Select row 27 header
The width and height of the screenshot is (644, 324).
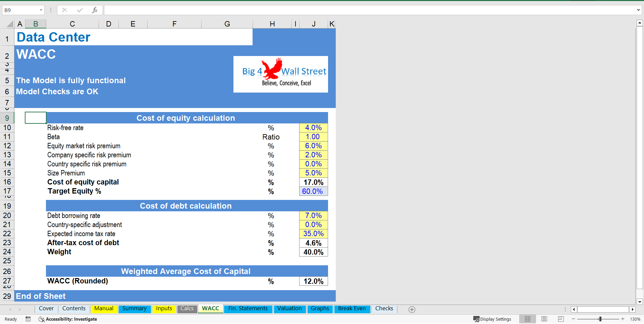coord(7,281)
